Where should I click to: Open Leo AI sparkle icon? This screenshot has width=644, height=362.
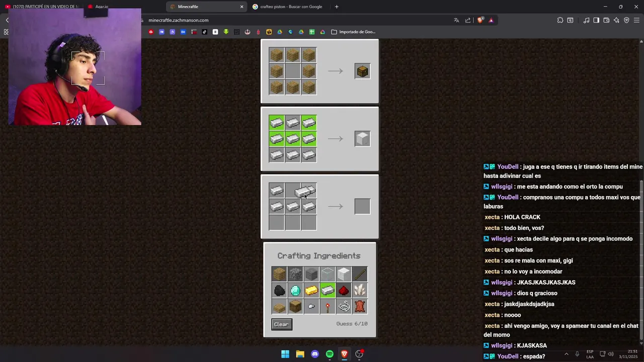(x=616, y=20)
